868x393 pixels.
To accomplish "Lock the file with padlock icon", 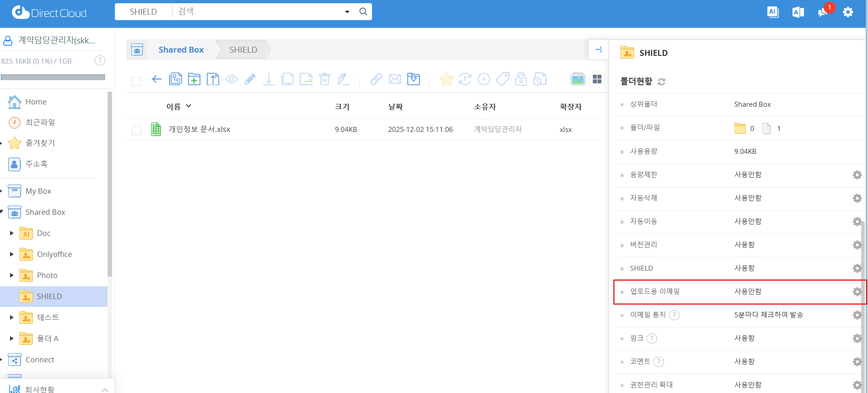I will (x=521, y=79).
